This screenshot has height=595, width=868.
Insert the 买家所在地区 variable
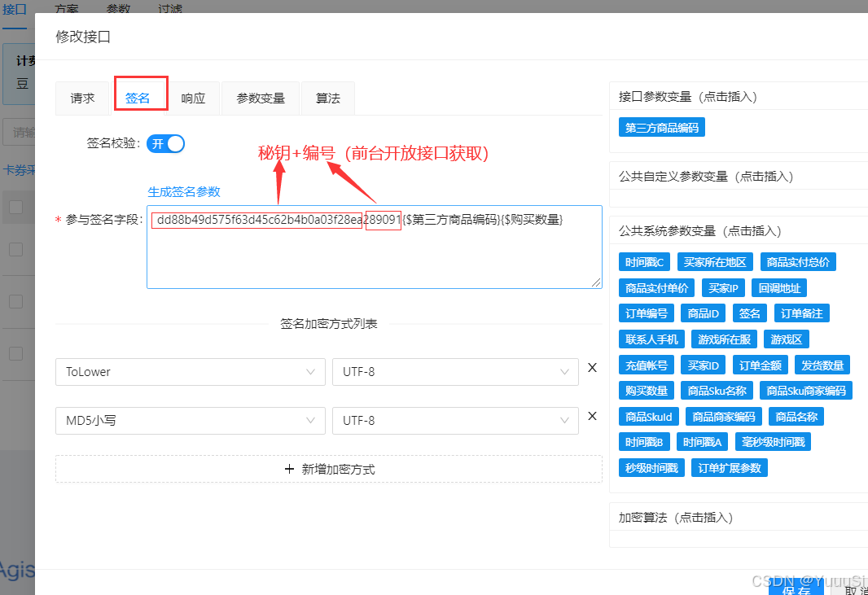(715, 262)
